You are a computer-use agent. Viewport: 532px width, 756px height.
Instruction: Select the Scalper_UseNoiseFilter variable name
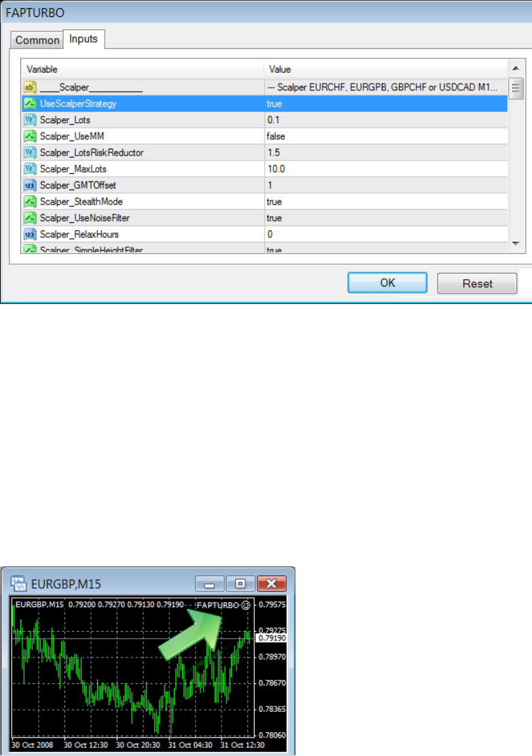[85, 218]
